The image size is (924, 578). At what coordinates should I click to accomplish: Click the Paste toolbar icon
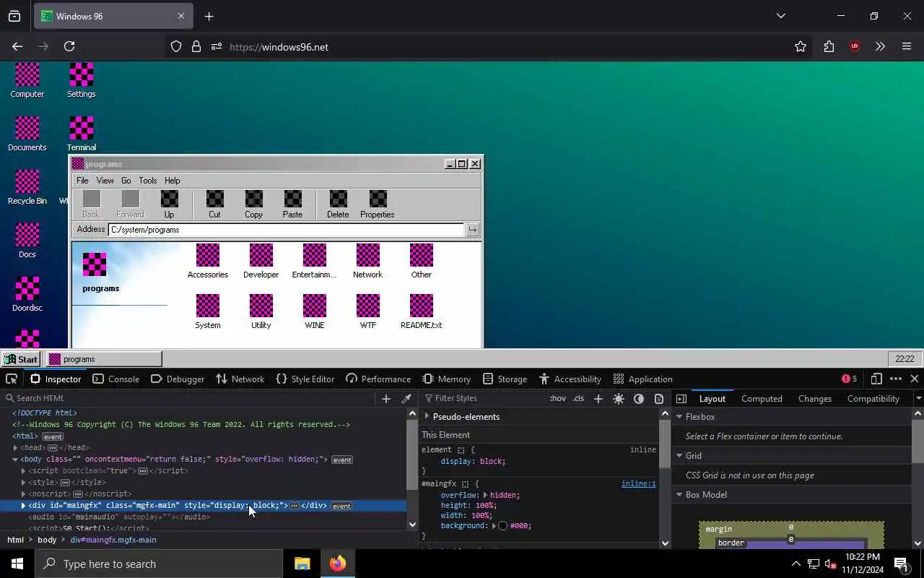click(x=292, y=204)
